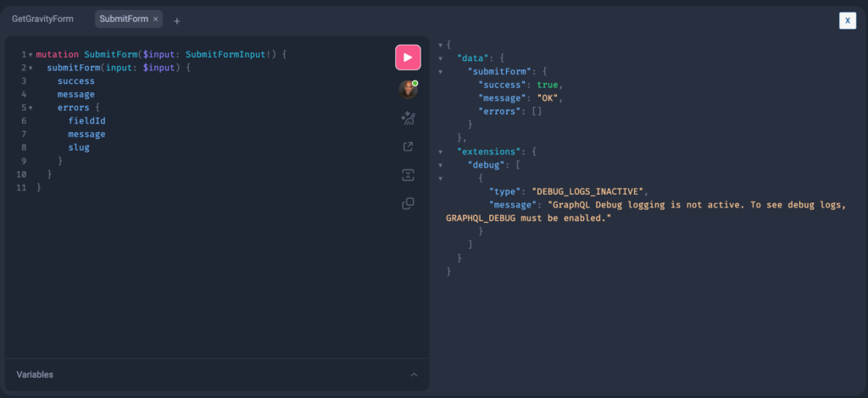Viewport: 868px width, 398px height.
Task: Collapse the errors block on line 5
Action: 31,108
